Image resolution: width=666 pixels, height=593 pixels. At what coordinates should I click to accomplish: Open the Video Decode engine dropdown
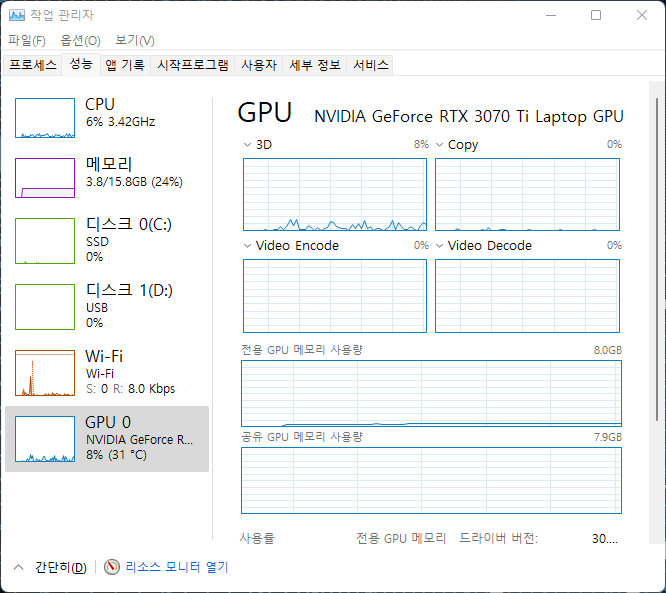click(440, 246)
